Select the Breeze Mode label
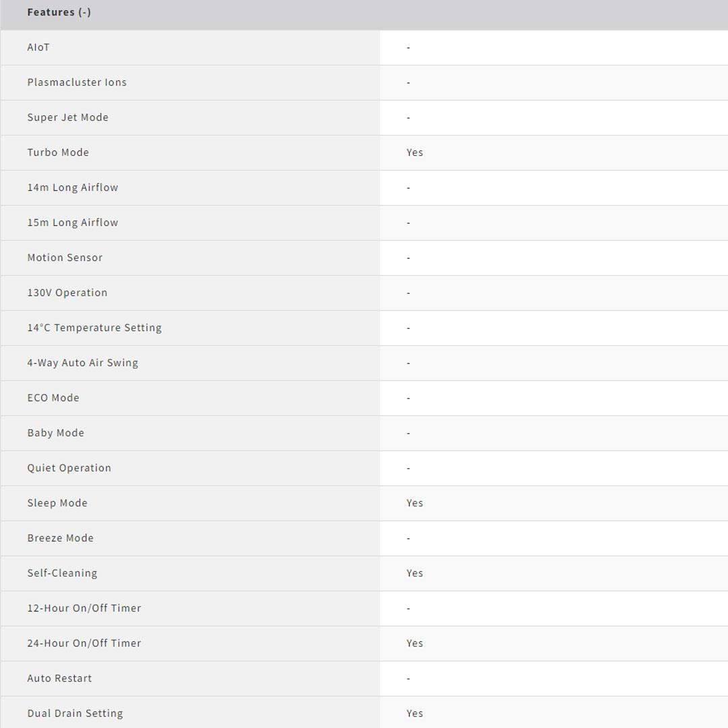Image resolution: width=728 pixels, height=728 pixels. pos(61,539)
